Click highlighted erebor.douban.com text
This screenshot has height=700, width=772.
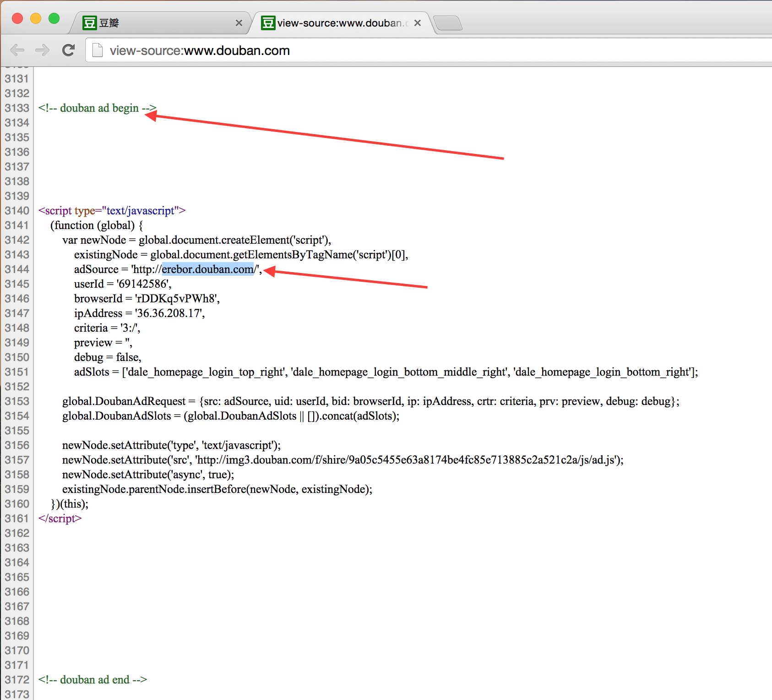tap(208, 269)
